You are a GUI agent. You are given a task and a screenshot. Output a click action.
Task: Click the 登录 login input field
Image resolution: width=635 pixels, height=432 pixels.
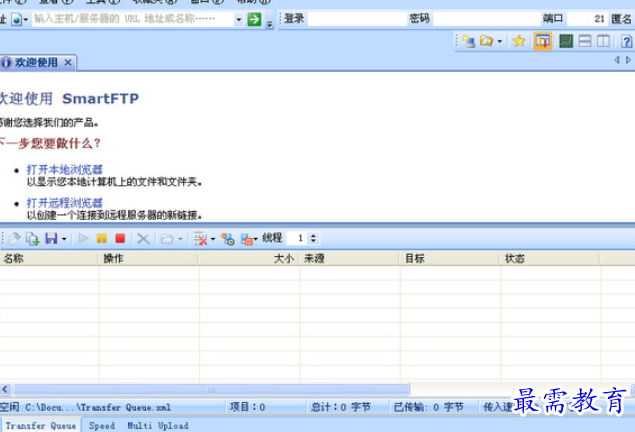coord(357,19)
